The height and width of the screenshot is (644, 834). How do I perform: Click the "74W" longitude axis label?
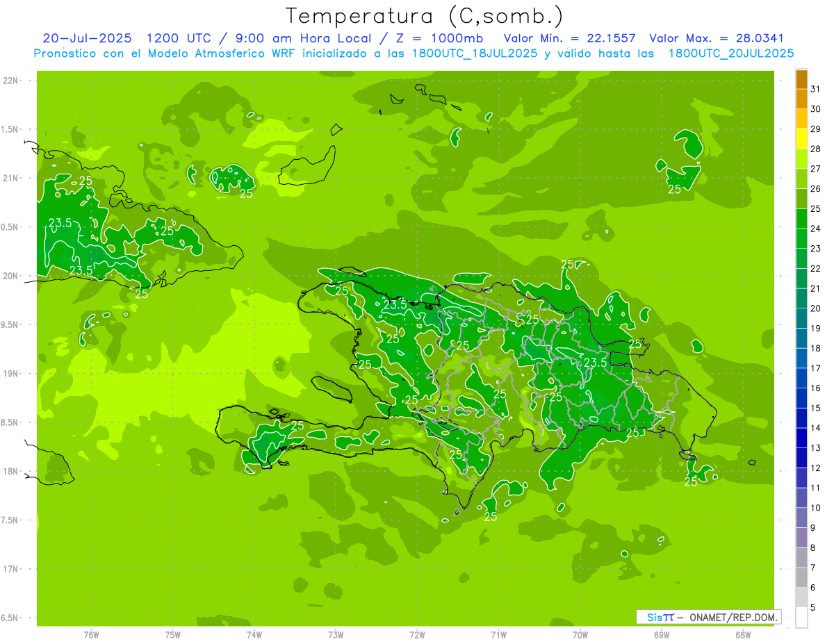tap(254, 635)
